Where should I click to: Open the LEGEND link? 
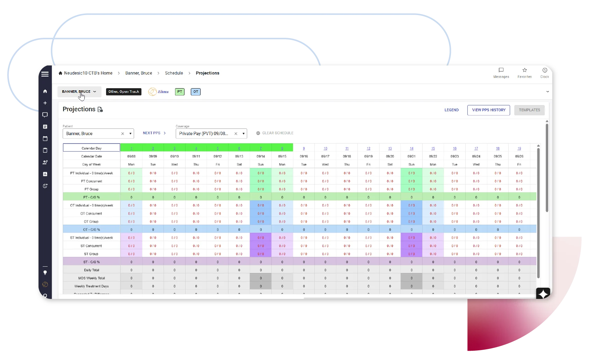tap(451, 110)
